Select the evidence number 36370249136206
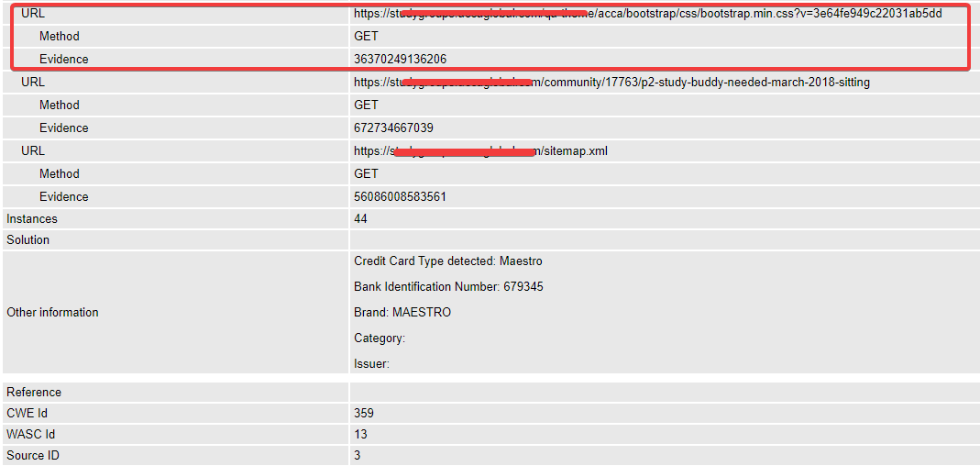 tap(400, 60)
